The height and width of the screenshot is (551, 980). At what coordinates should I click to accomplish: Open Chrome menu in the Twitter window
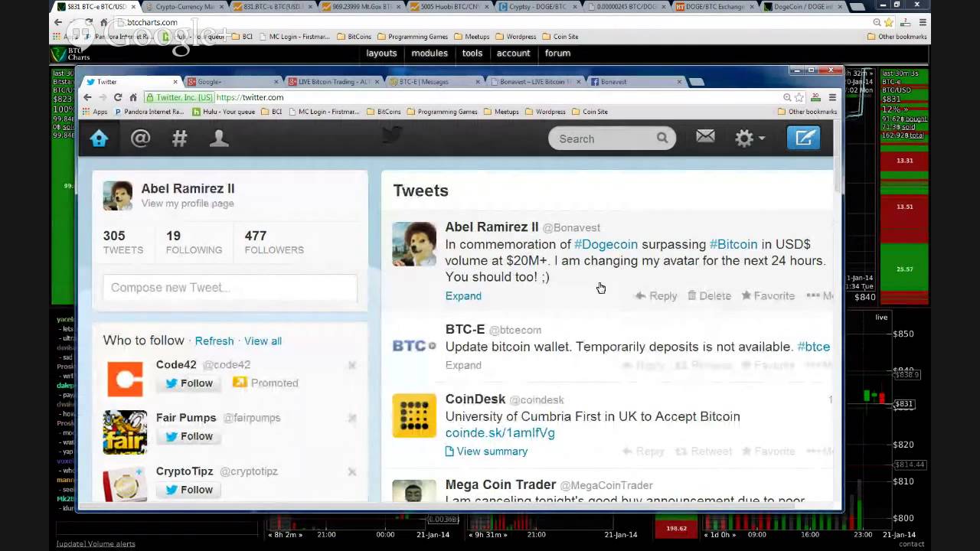[832, 97]
